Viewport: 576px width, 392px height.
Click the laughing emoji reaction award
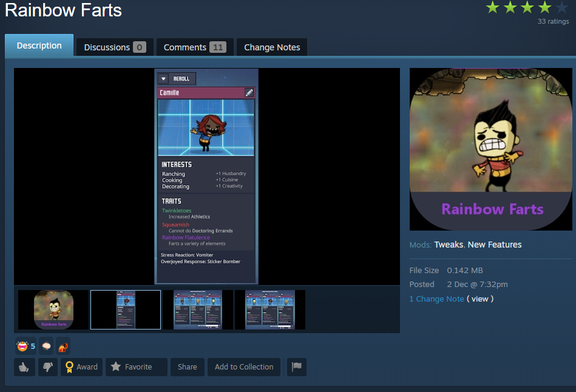[x=25, y=346]
